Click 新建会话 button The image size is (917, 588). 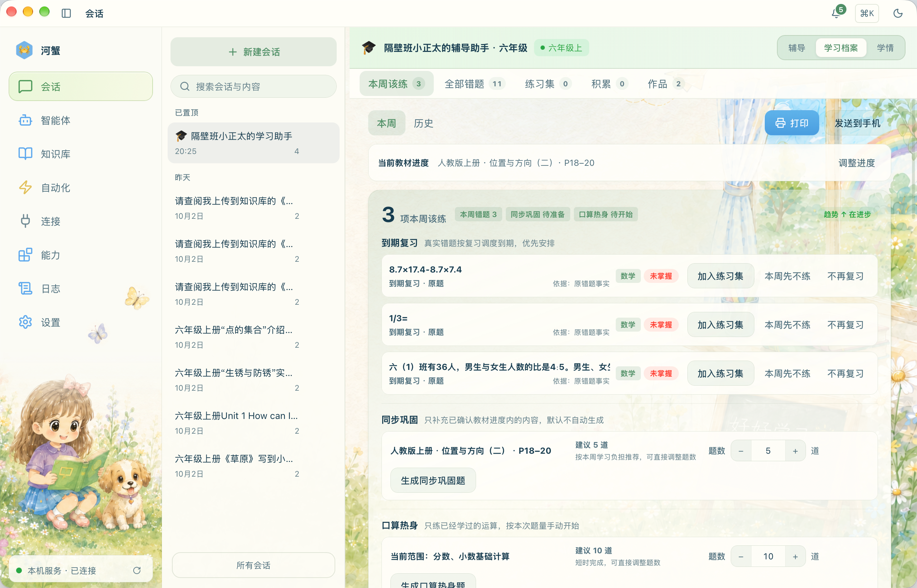pos(253,52)
